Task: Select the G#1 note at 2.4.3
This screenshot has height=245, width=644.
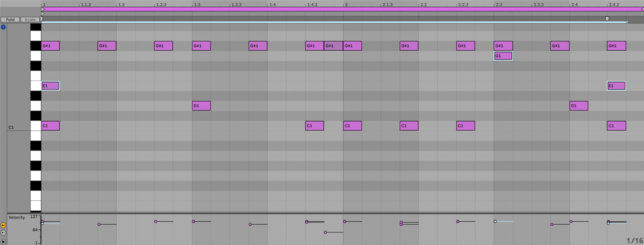Action: tap(616, 46)
